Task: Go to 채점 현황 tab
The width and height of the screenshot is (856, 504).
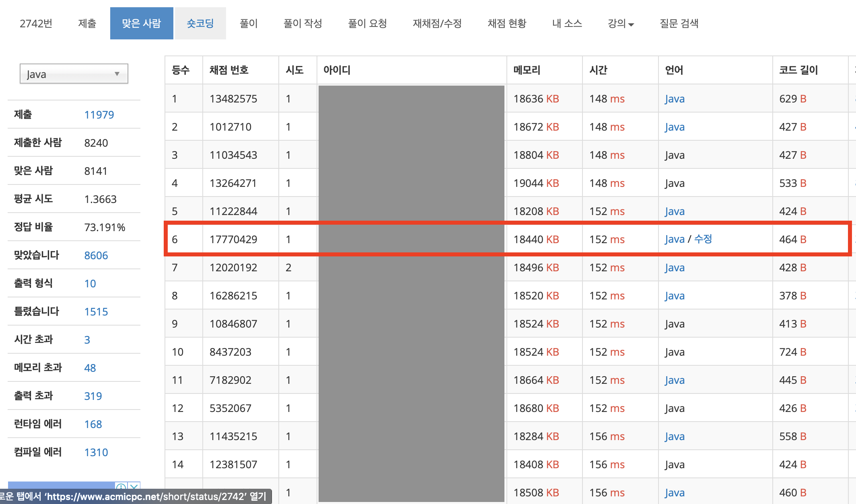Action: click(507, 24)
